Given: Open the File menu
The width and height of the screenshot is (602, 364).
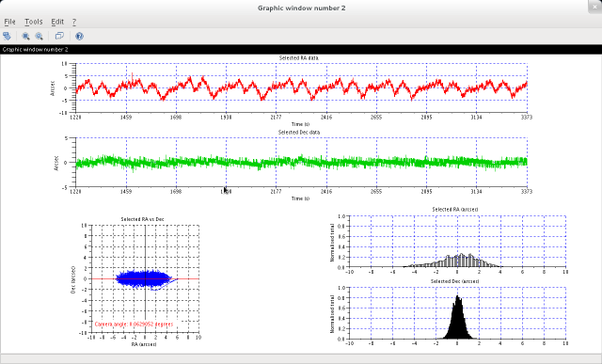Looking at the screenshot, I should (9, 22).
